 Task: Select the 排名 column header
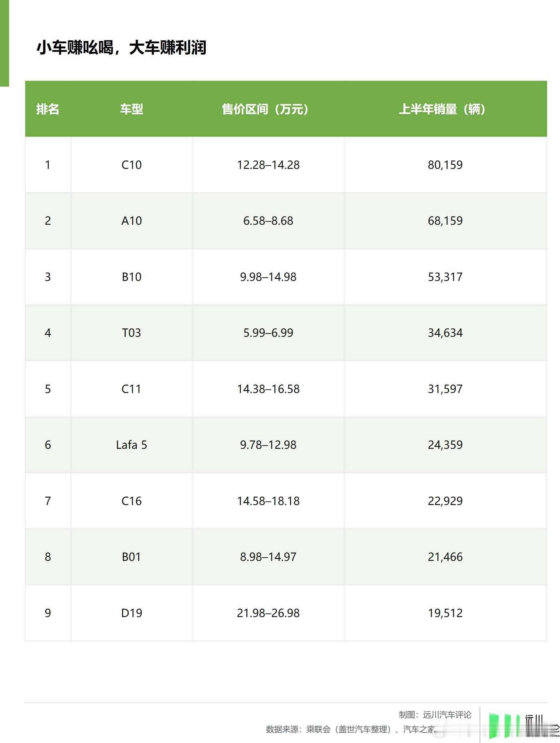point(48,109)
